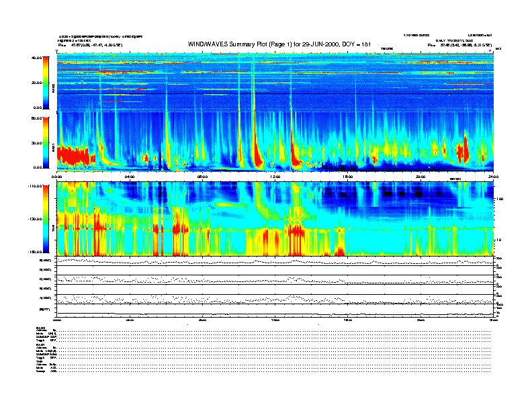Select the 24:00 time label under RAD1 panel
532x411 pixels.
[x=492, y=177]
